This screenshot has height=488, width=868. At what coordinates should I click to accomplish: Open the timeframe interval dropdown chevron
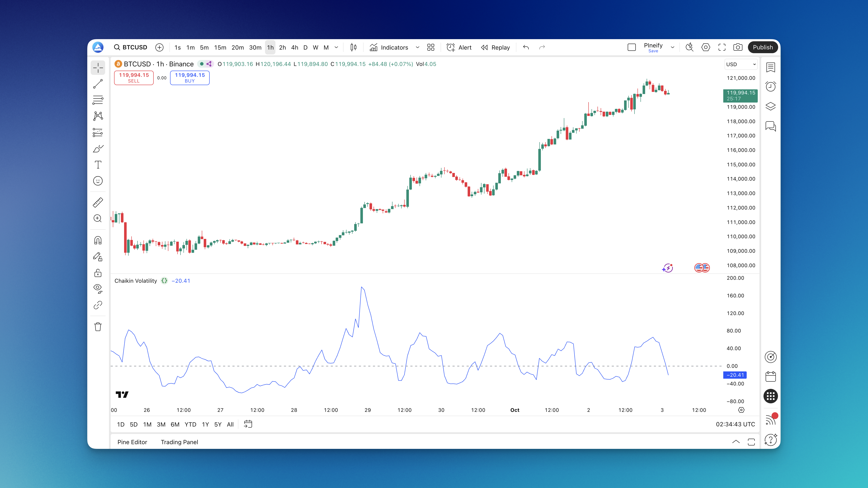pyautogui.click(x=336, y=47)
